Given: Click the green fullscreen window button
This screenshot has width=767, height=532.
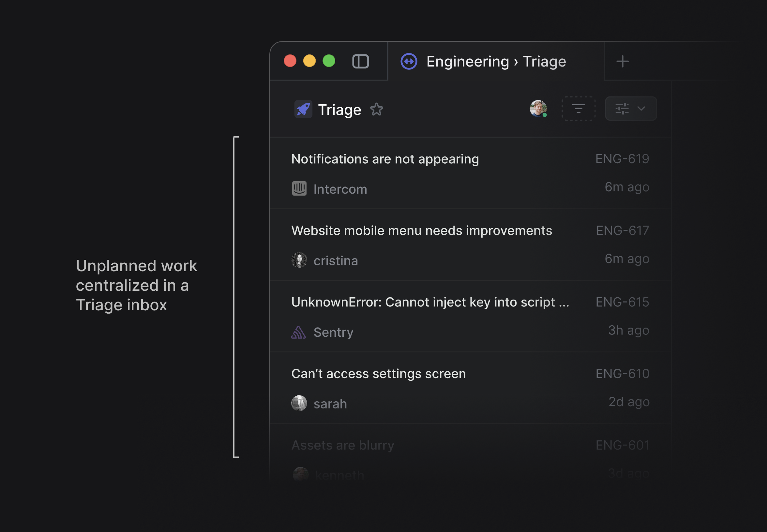Looking at the screenshot, I should click(x=329, y=61).
